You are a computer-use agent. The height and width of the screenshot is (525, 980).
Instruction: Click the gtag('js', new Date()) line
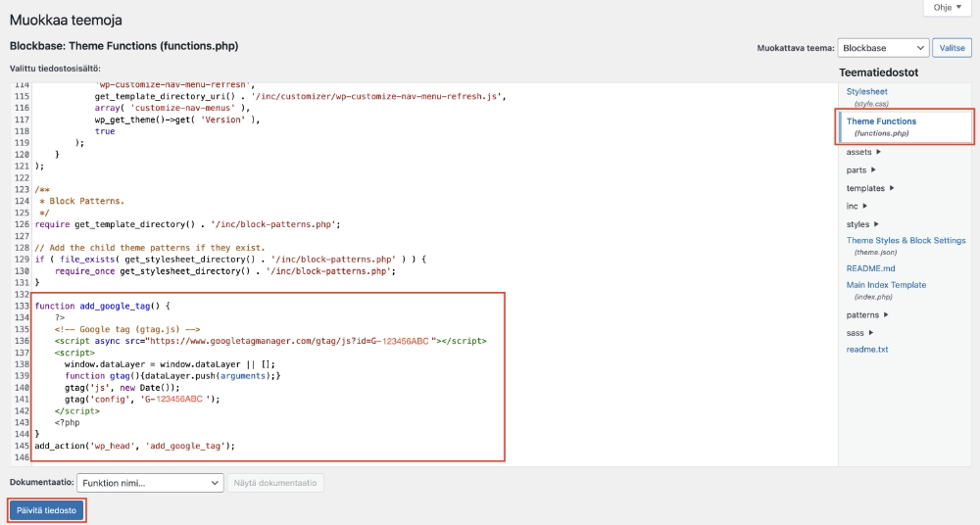[122, 388]
